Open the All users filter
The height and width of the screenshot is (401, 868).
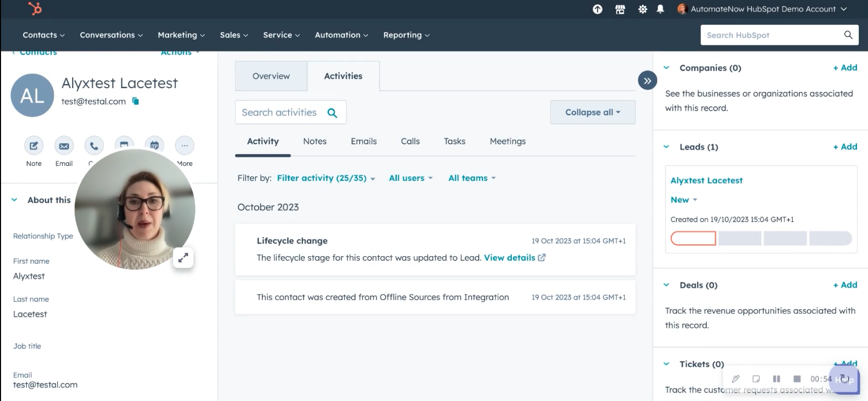(411, 178)
